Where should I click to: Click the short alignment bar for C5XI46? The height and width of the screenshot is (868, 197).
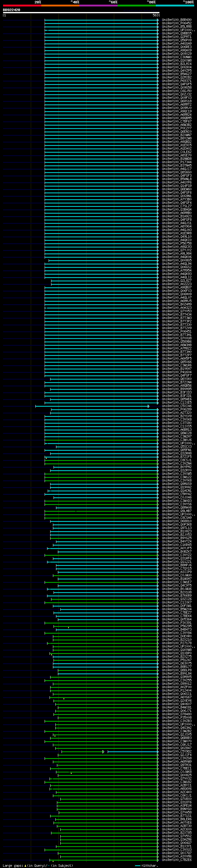92,406
